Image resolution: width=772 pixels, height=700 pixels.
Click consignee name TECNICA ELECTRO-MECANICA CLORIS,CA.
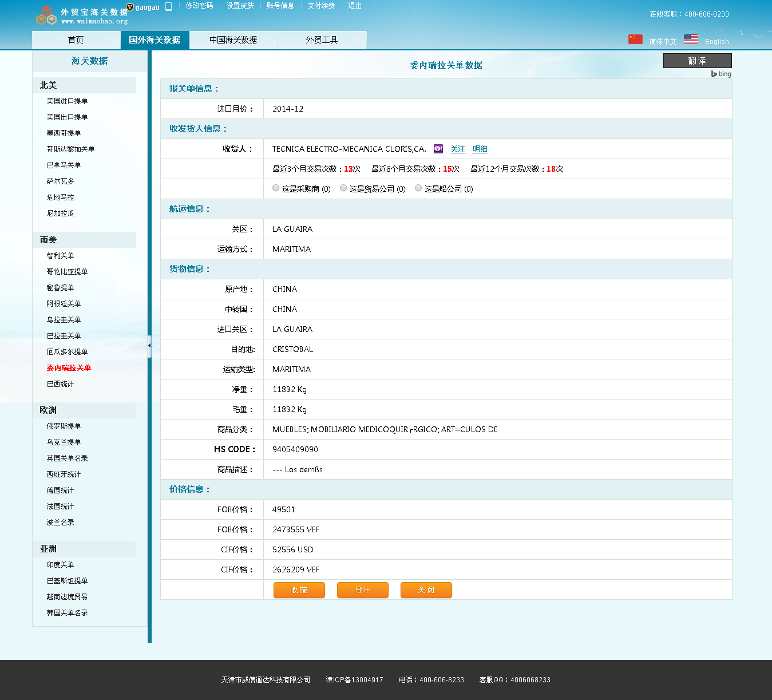click(x=349, y=149)
